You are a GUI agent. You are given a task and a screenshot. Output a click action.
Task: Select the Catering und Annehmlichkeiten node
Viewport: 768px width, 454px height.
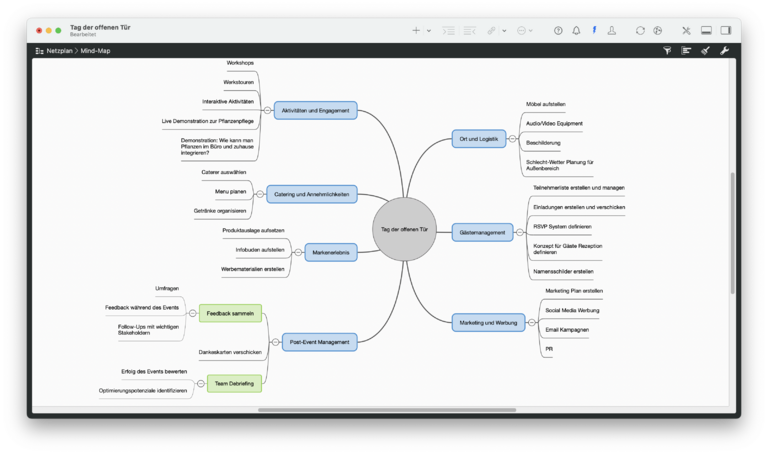pyautogui.click(x=312, y=194)
